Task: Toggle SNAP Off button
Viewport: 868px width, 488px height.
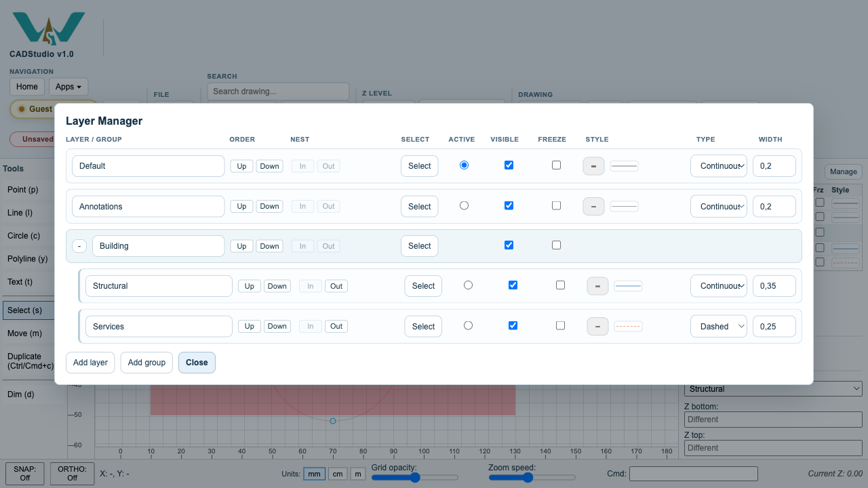Action: click(x=24, y=473)
